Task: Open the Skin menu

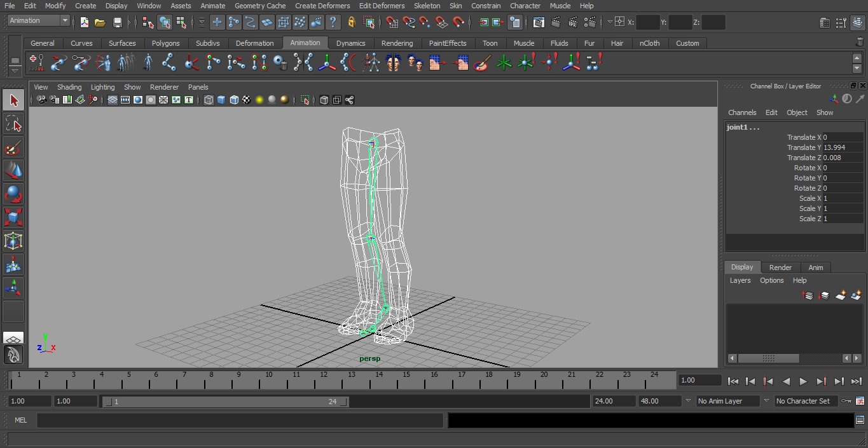Action: click(x=456, y=6)
